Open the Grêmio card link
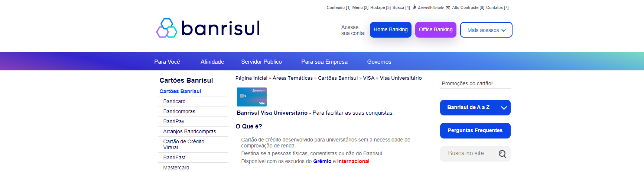 pyautogui.click(x=322, y=161)
